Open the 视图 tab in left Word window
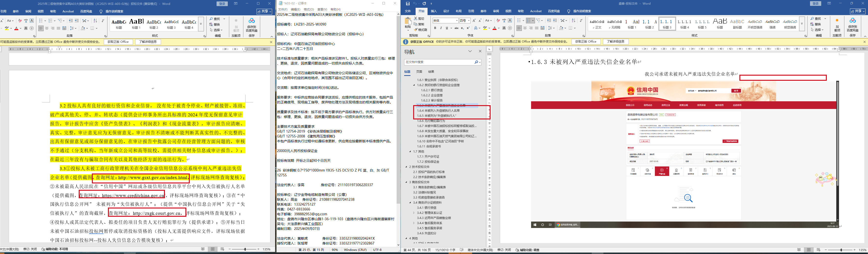This screenshot has width=868, height=254. point(40,11)
